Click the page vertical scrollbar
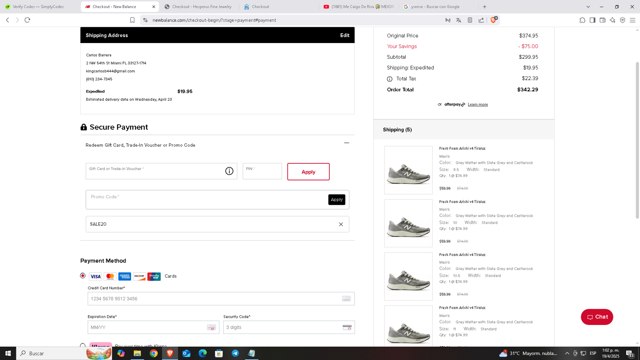640x360 pixels. [x=637, y=141]
